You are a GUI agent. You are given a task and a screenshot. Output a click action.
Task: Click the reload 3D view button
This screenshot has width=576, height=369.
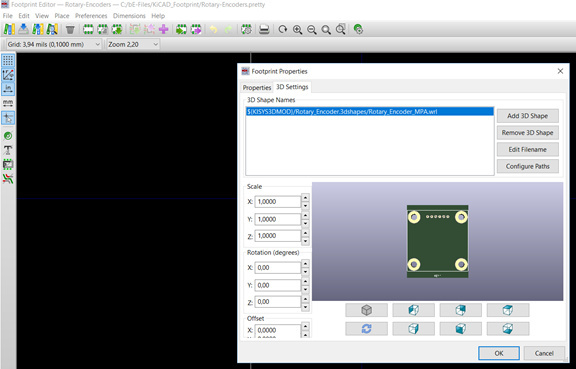click(x=366, y=329)
